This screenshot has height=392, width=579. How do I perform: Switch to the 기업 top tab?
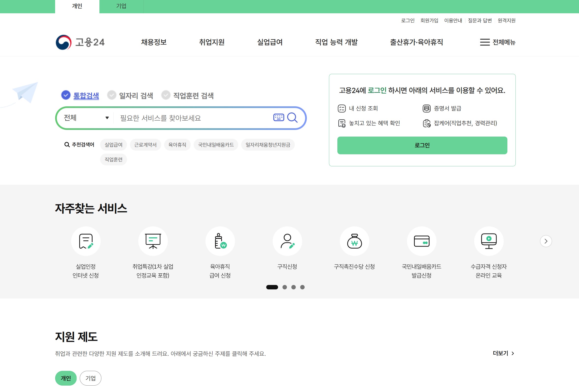pyautogui.click(x=121, y=6)
